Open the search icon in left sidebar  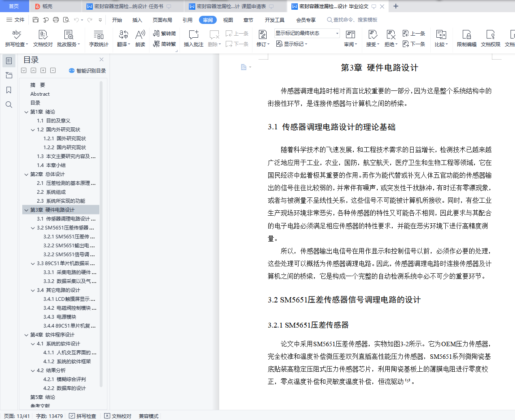point(9,105)
